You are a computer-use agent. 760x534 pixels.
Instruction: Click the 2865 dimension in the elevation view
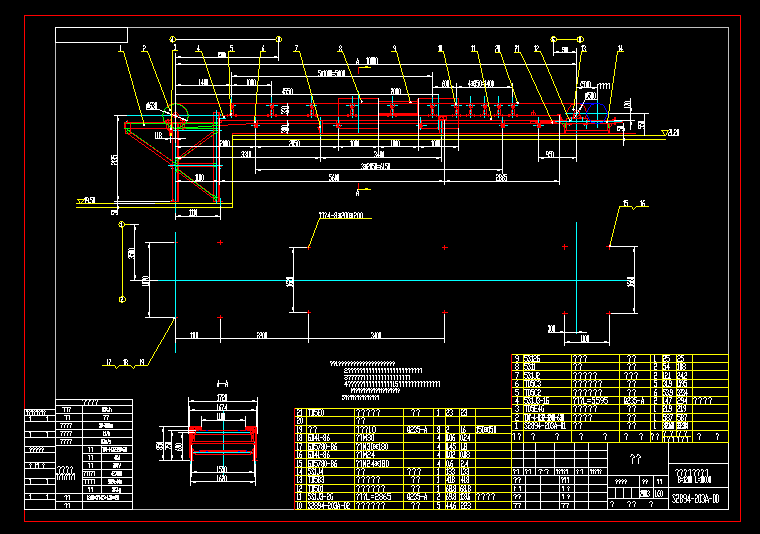(x=501, y=177)
